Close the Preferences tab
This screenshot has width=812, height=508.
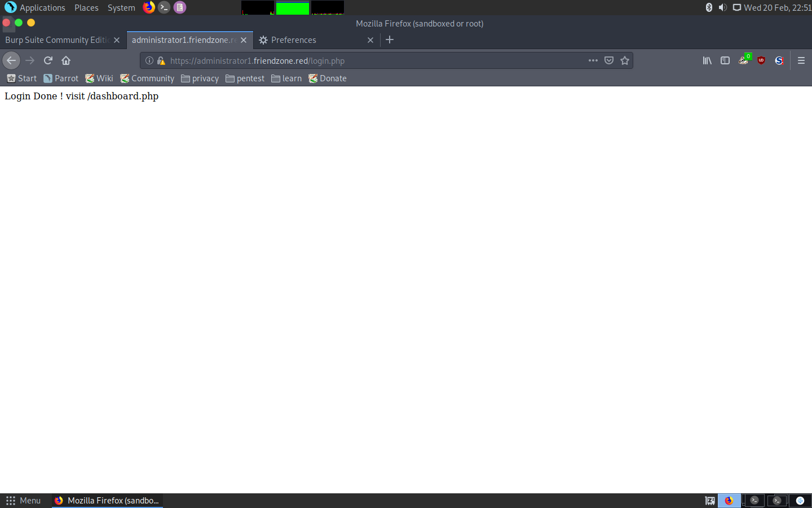click(x=370, y=40)
